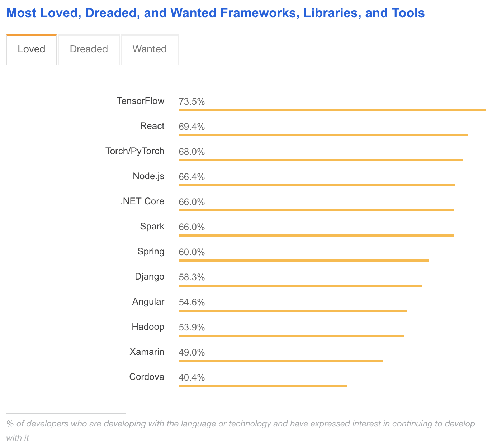Select the Wanted tab
492x448 pixels.
[150, 49]
